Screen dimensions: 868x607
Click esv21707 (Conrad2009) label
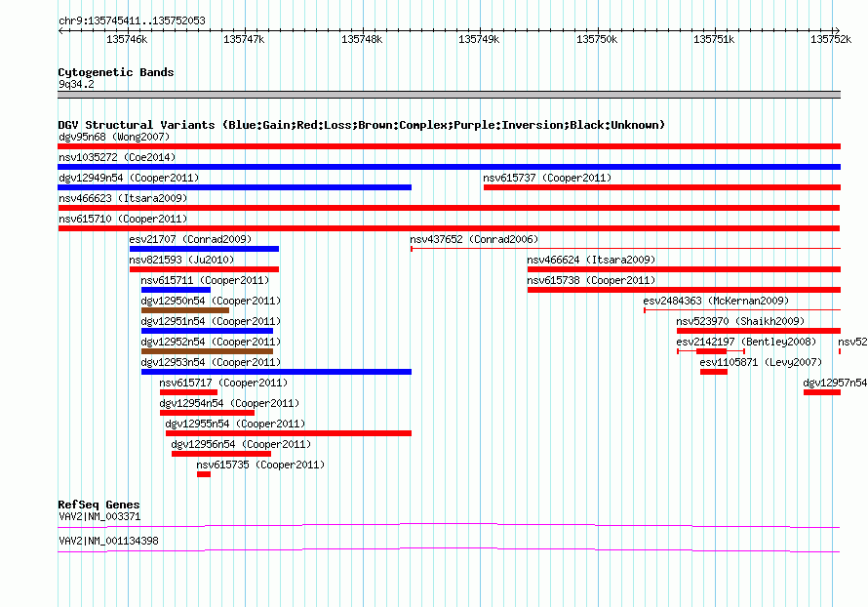point(190,239)
